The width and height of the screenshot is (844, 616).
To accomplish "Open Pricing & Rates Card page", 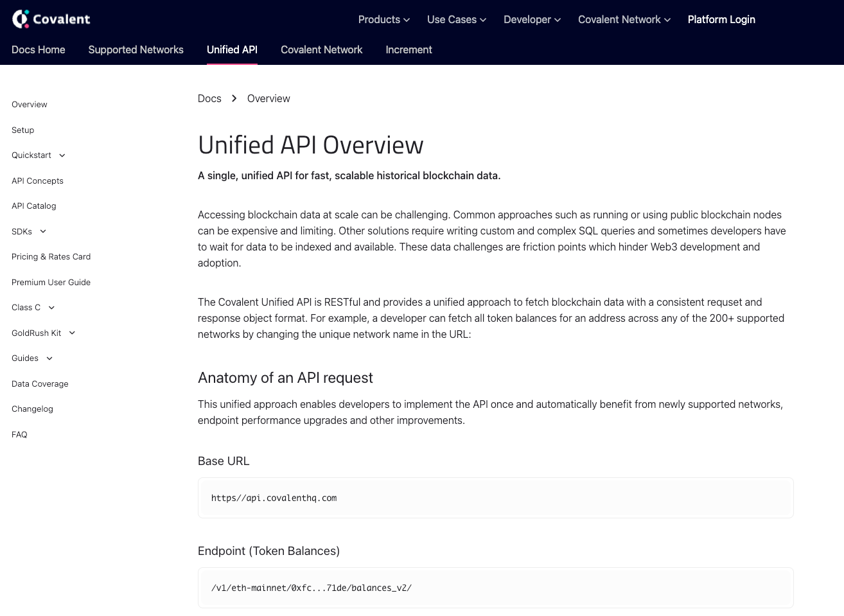I will tap(51, 256).
